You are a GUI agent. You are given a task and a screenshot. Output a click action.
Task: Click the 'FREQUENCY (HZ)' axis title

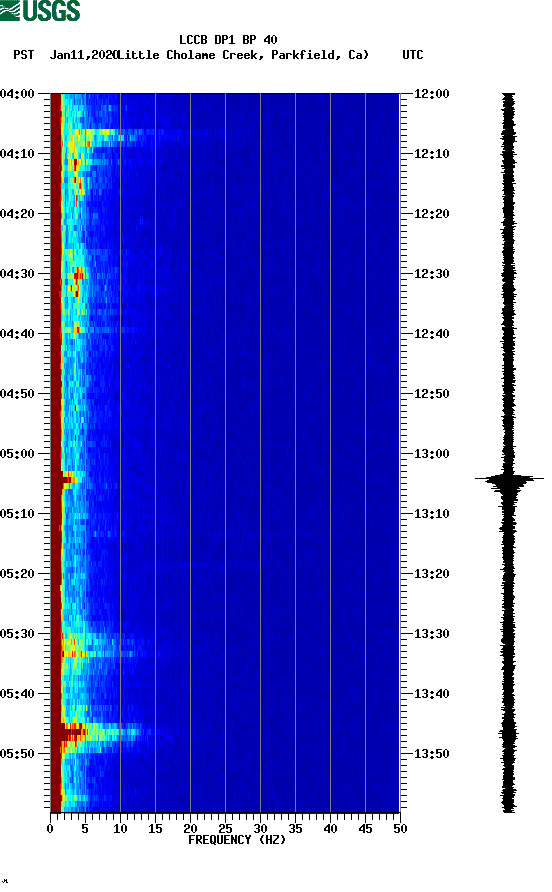[237, 840]
